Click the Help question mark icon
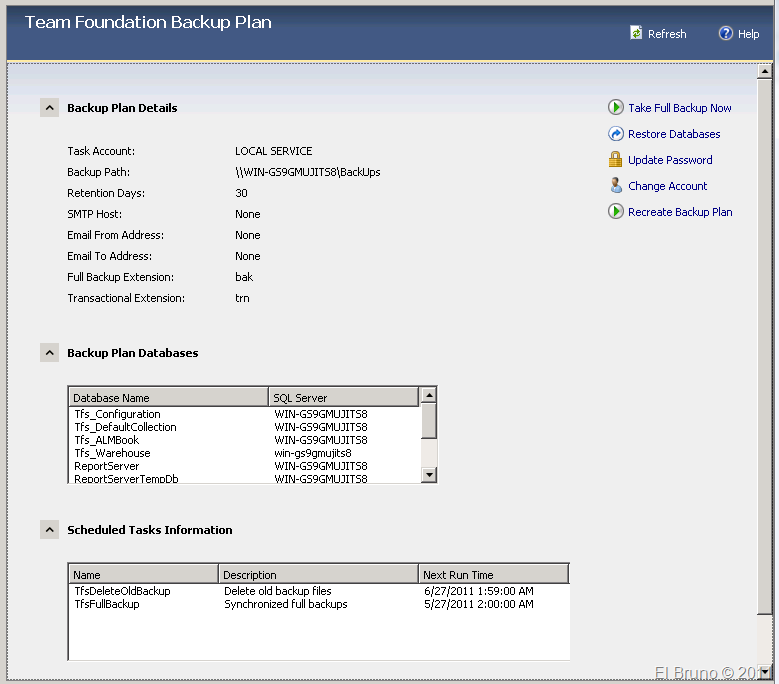 click(x=726, y=33)
